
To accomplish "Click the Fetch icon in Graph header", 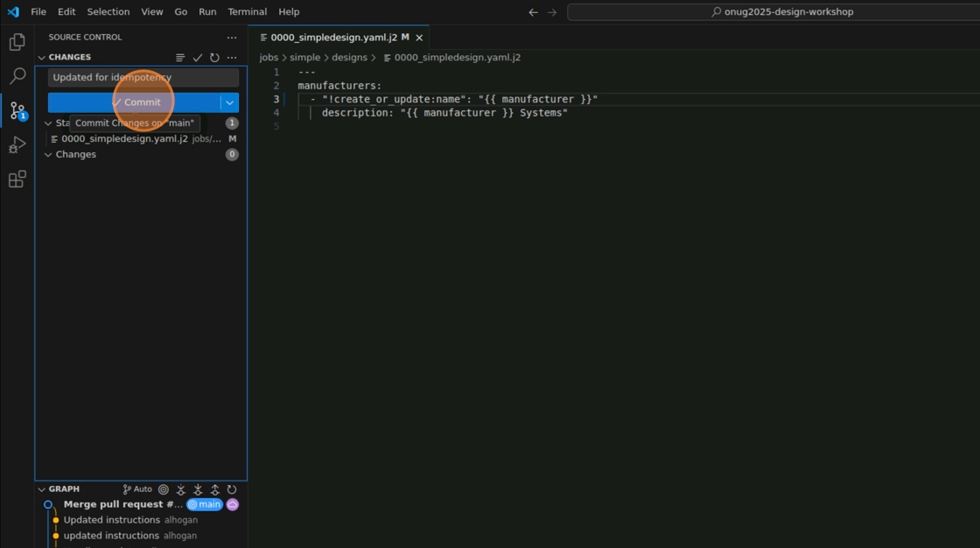I will pyautogui.click(x=181, y=489).
